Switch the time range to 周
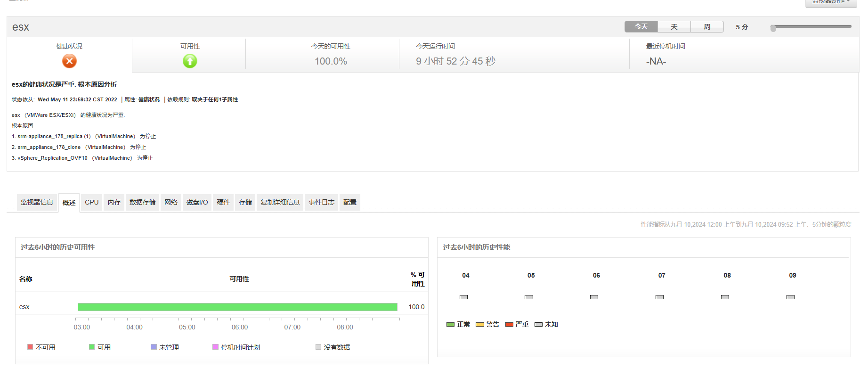The height and width of the screenshot is (369, 868). (707, 27)
